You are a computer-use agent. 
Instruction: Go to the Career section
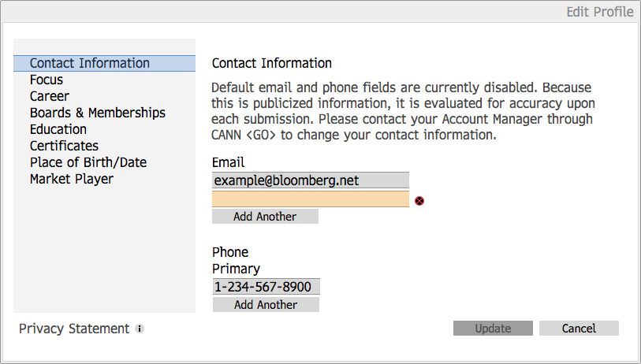[50, 96]
